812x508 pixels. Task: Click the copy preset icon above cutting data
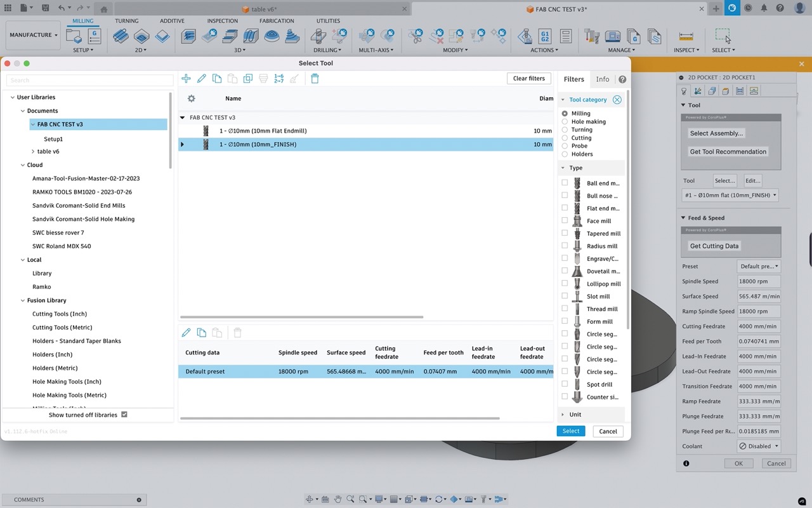pyautogui.click(x=202, y=333)
